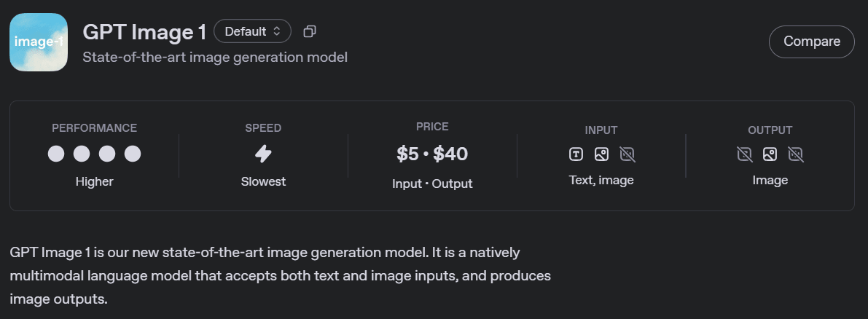Open the Default snapshot dropdown

(x=252, y=31)
